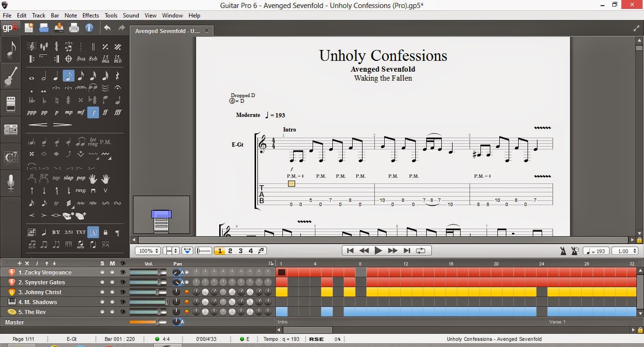Rewind one bar

pos(364,251)
